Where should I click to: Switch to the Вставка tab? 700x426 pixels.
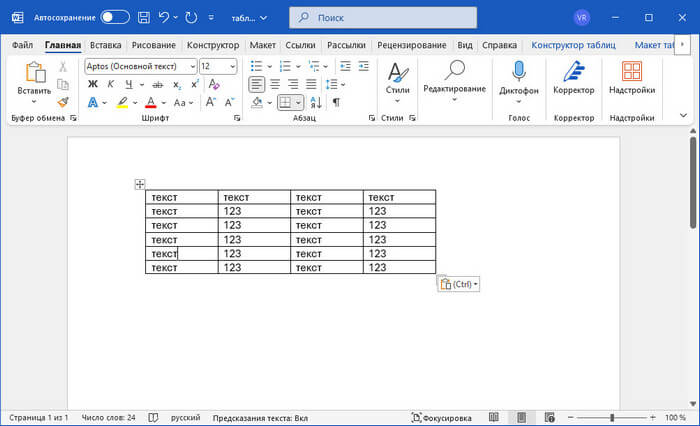(106, 45)
